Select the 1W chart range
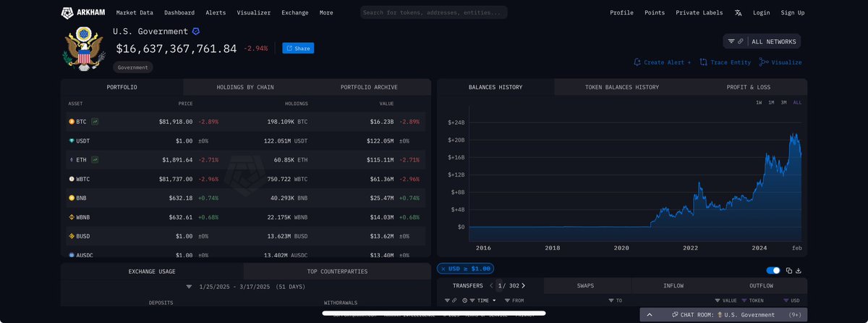Screen dimensions: 868x323 (759, 103)
